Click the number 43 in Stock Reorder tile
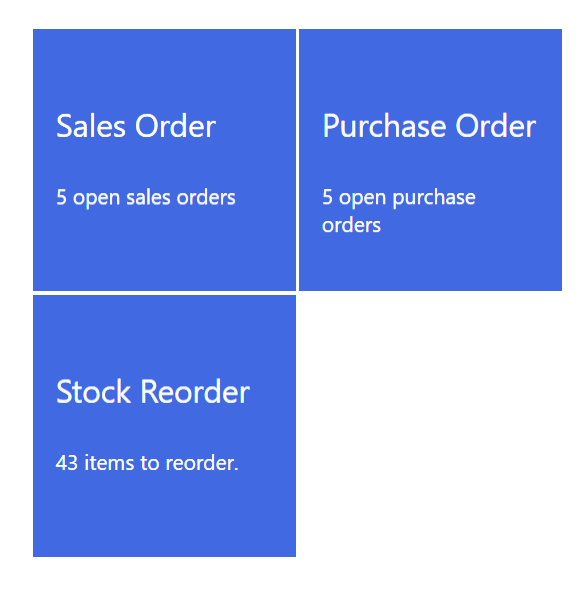 click(67, 463)
